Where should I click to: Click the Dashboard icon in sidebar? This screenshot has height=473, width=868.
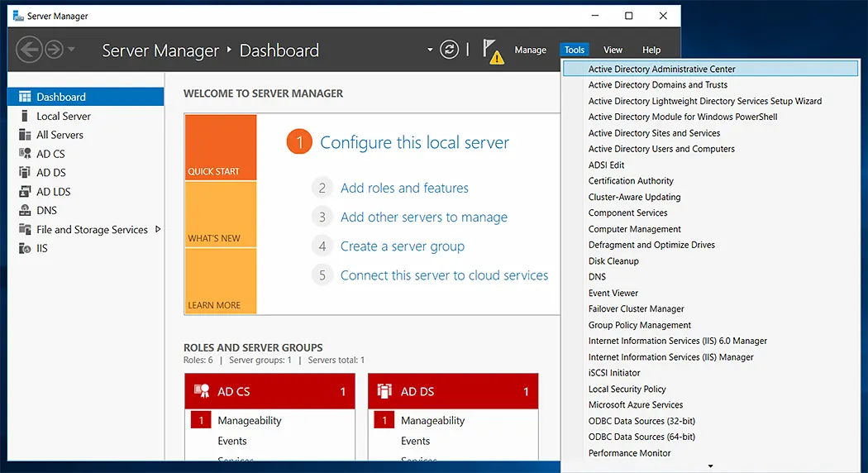[25, 97]
